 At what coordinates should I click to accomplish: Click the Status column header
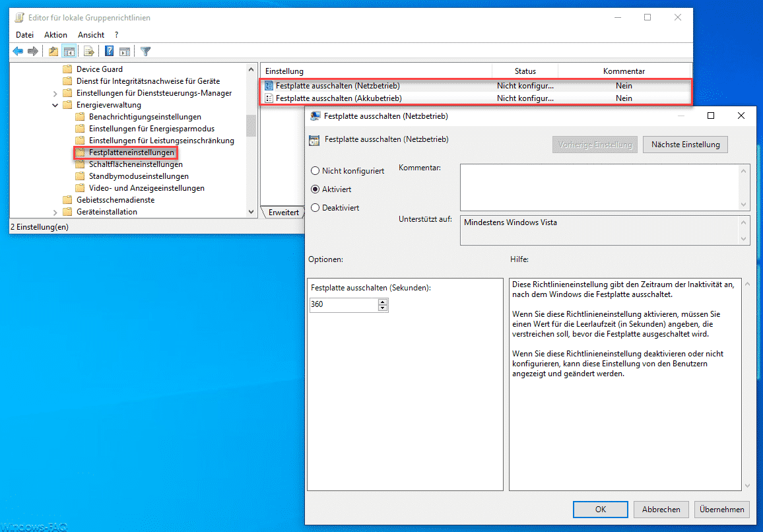click(x=525, y=71)
